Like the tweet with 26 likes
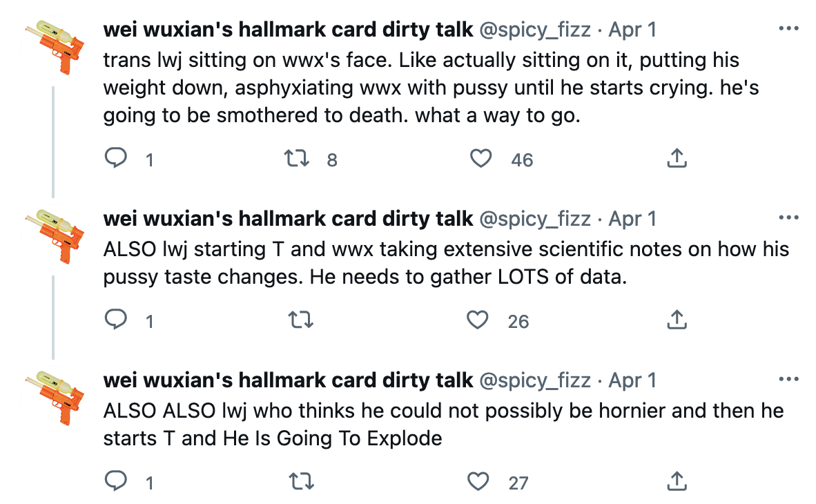Image resolution: width=816 pixels, height=504 pixels. pyautogui.click(x=478, y=320)
